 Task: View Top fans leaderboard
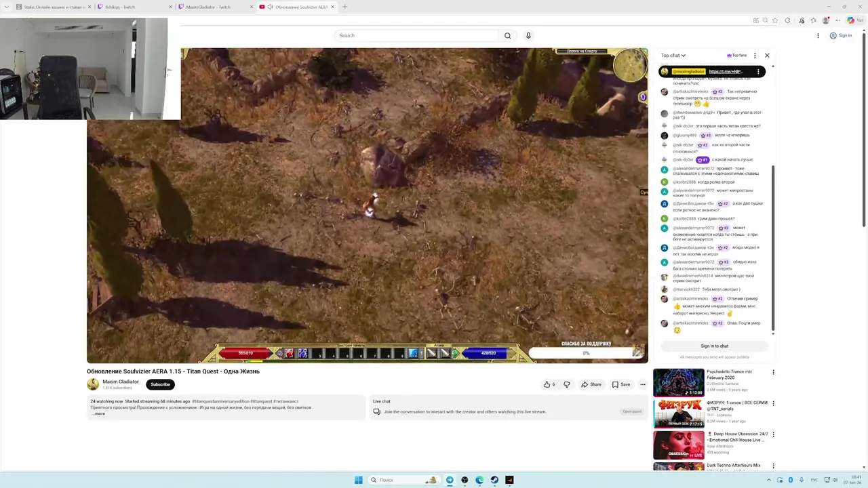(x=736, y=56)
